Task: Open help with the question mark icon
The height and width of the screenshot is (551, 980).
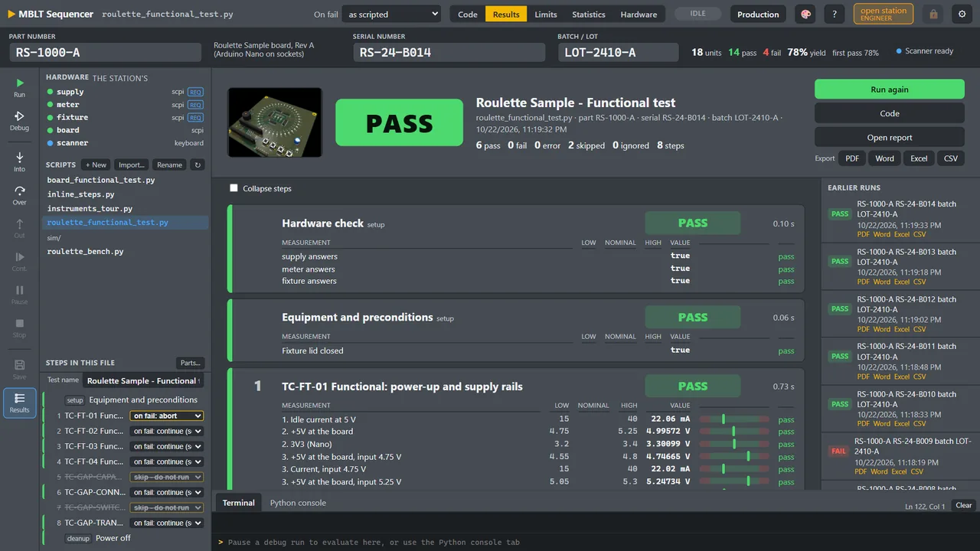Action: 835,14
